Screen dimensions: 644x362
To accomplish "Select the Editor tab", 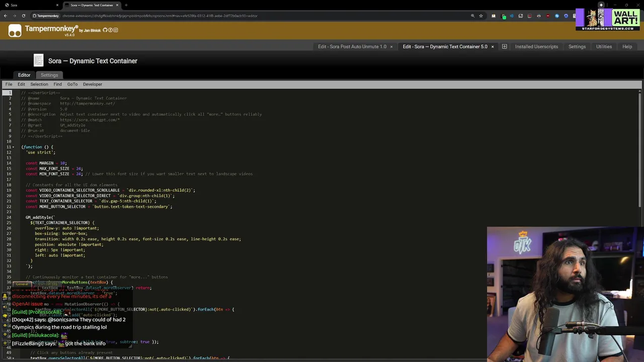I will point(24,75).
